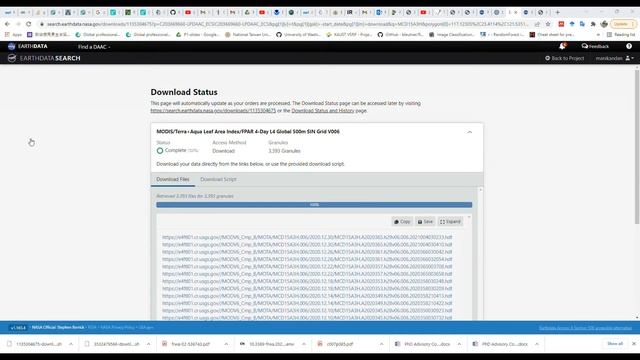Click the Feedback button

595,47
